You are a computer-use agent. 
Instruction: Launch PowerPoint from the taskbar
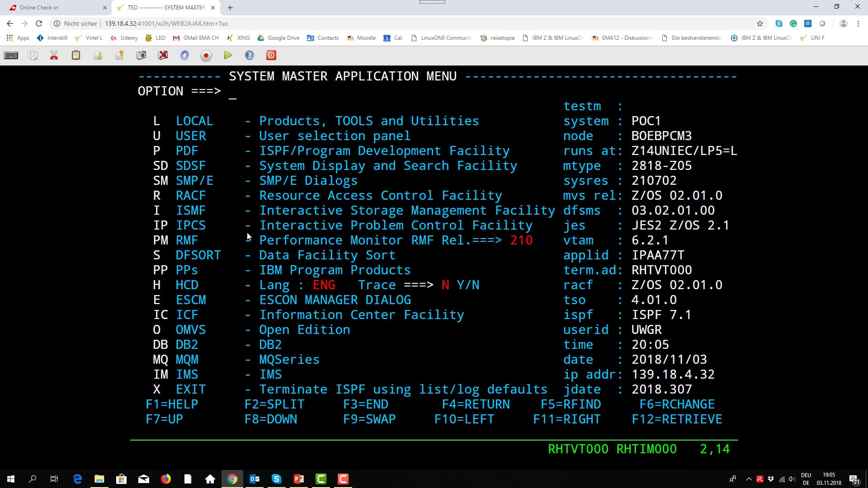(x=299, y=479)
